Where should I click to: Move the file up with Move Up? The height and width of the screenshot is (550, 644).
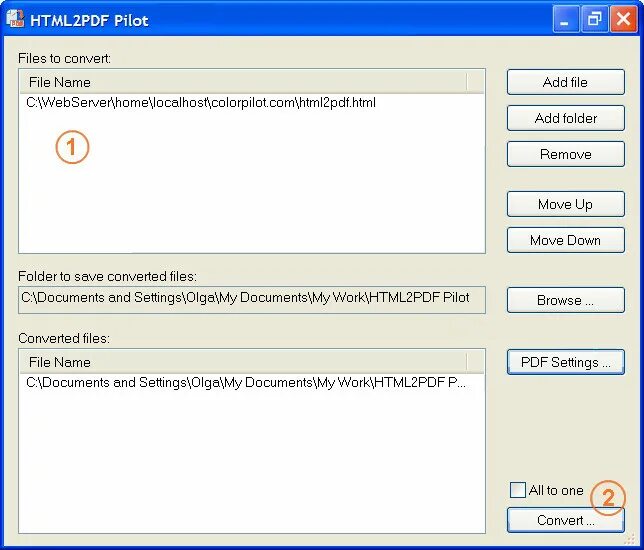566,204
